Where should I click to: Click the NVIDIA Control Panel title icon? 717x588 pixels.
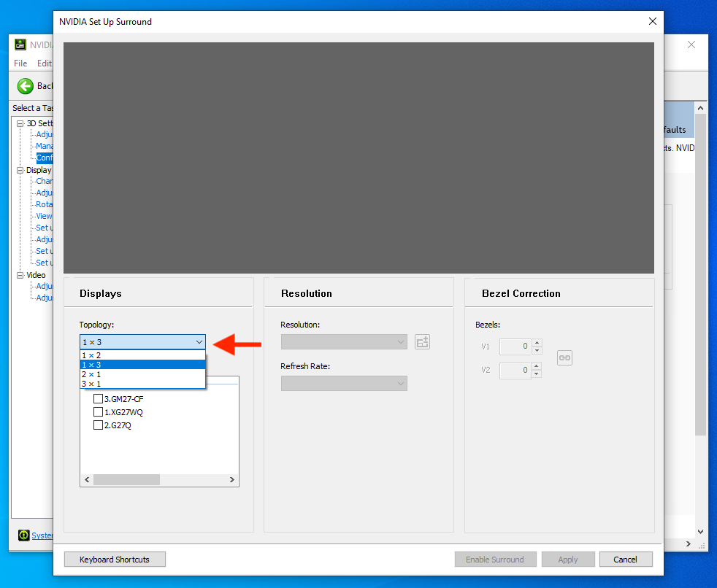point(20,45)
